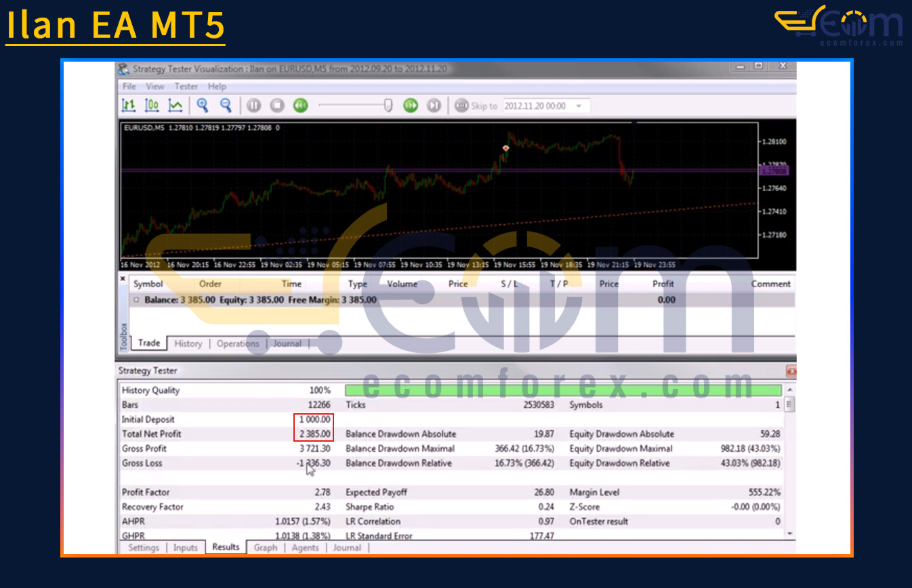912x588 pixels.
Task: Open the Journal tab in Strategy Tester
Action: (347, 547)
